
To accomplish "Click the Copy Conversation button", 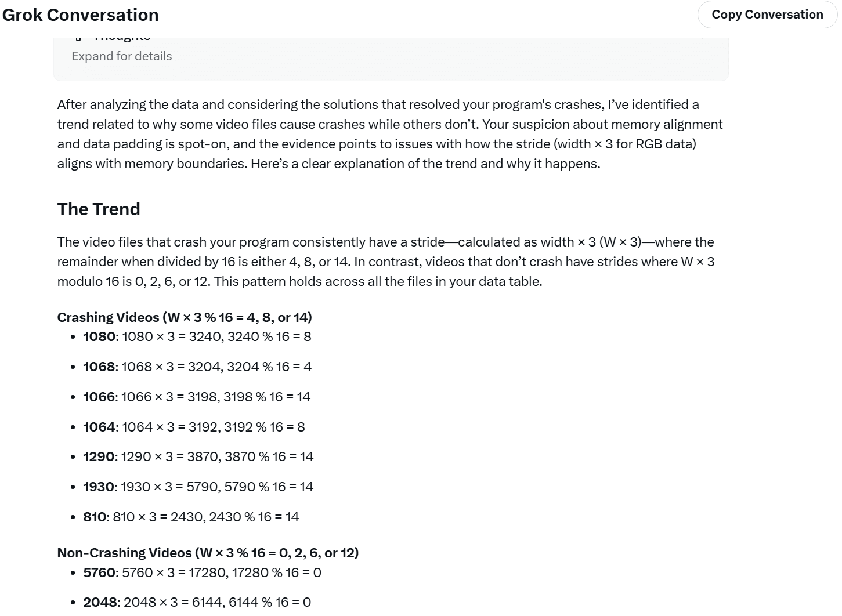I will [x=767, y=15].
